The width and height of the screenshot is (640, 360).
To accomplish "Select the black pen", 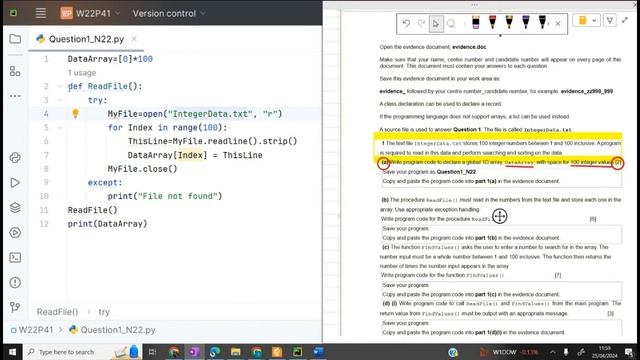I will [542, 22].
